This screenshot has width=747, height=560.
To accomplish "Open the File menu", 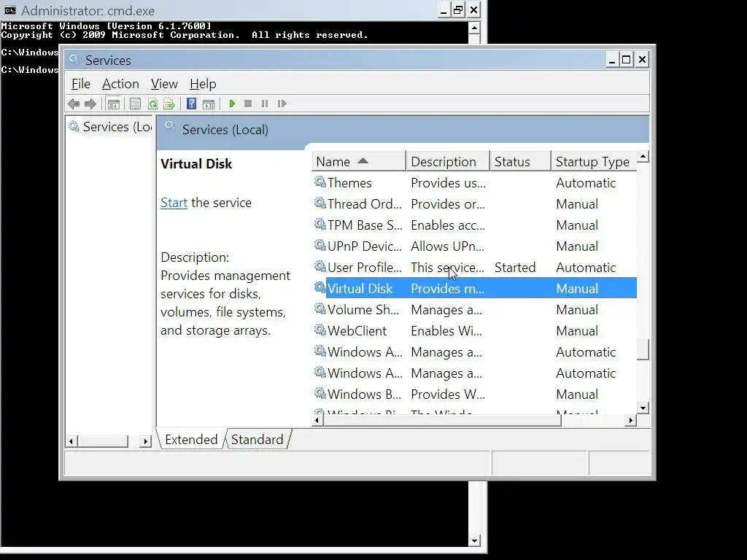I will pyautogui.click(x=80, y=84).
